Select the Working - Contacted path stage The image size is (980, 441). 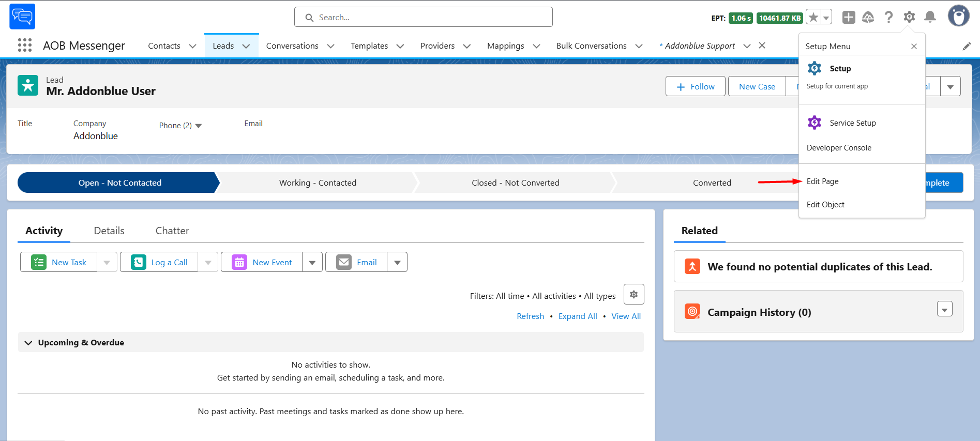pyautogui.click(x=318, y=183)
